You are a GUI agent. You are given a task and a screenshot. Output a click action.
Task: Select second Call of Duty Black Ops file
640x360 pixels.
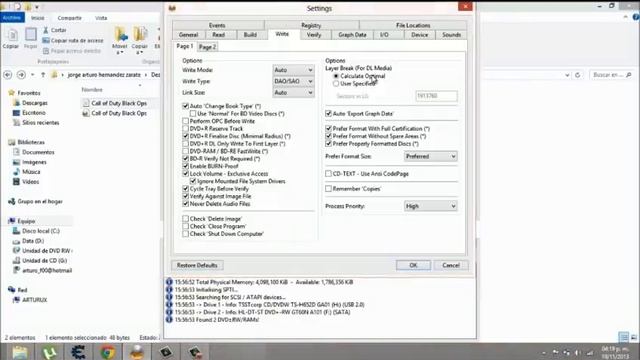(x=119, y=113)
